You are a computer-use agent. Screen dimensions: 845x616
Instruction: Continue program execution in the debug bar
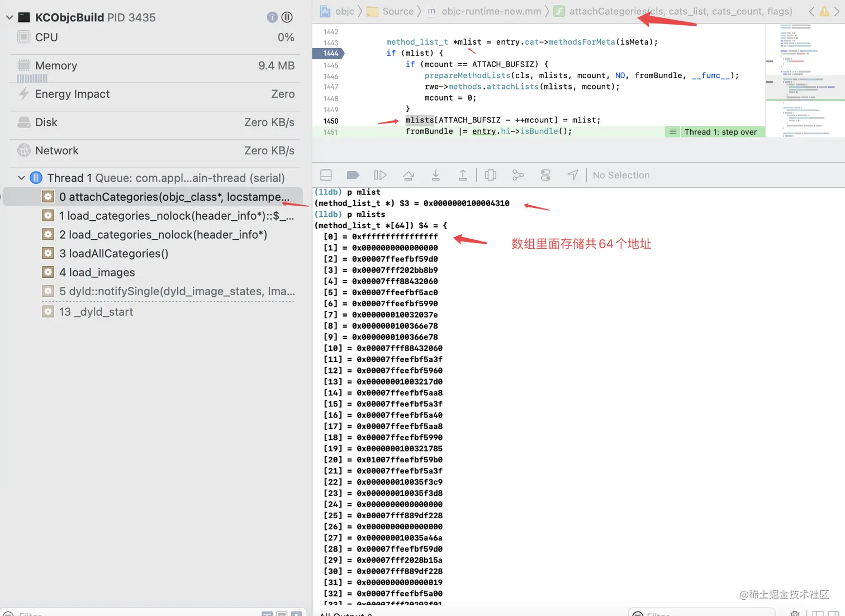[x=380, y=175]
